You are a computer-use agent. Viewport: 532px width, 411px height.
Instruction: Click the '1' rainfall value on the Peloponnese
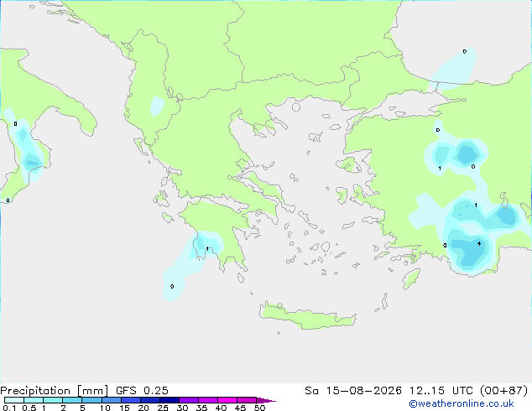pos(207,249)
